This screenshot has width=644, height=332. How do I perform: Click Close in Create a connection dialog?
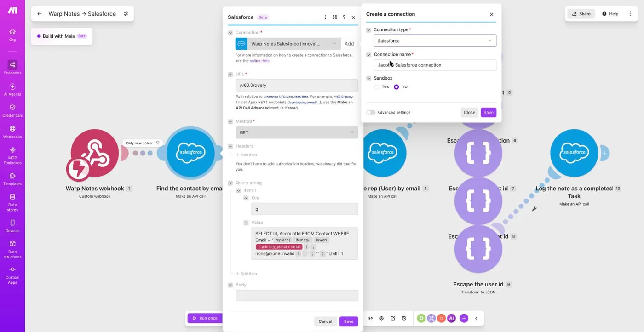pos(469,112)
